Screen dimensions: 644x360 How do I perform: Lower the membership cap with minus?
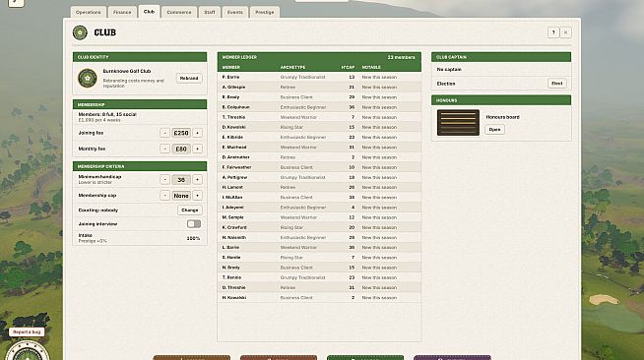164,196
